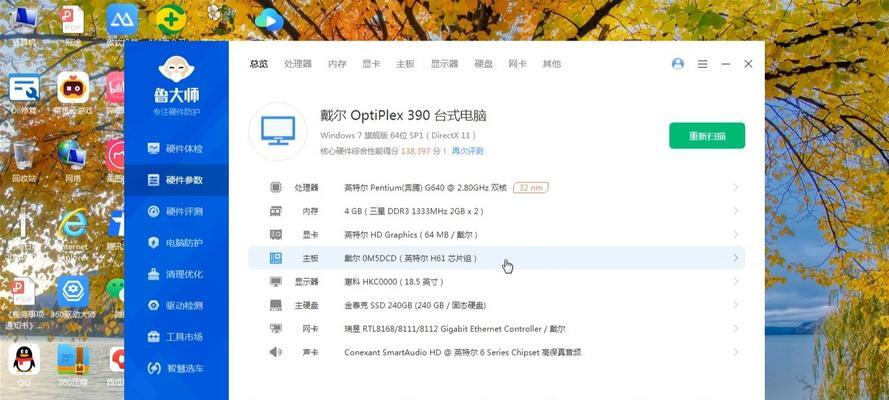Open the cloud video player desktop icon

coord(269,21)
